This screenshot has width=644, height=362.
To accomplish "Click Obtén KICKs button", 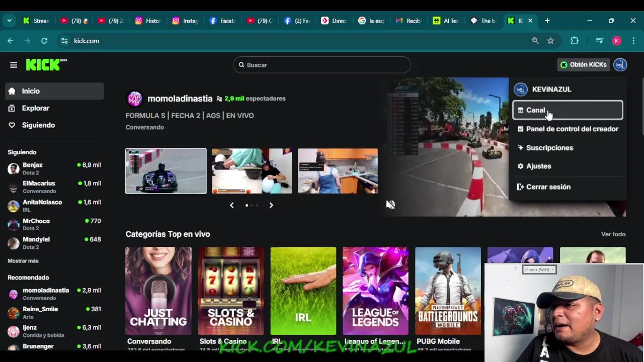I will 584,64.
